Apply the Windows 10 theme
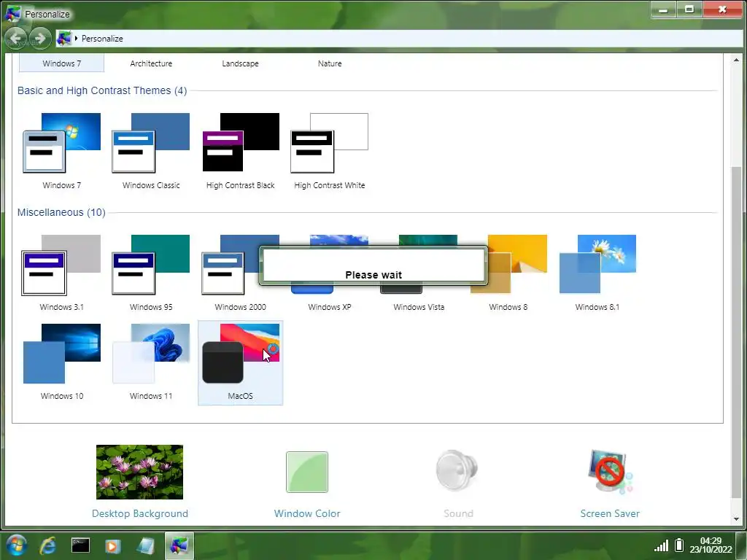The width and height of the screenshot is (747, 560). coord(62,354)
